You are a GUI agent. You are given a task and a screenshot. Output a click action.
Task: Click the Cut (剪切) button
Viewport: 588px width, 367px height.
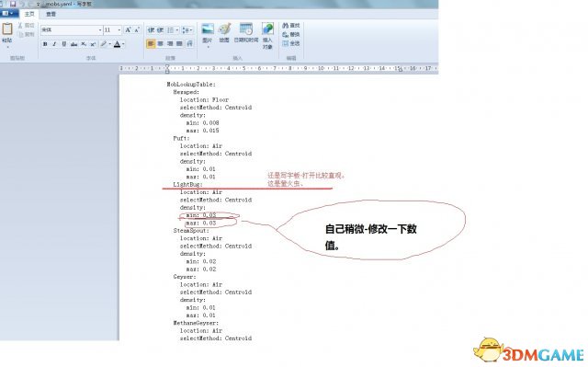pos(27,25)
